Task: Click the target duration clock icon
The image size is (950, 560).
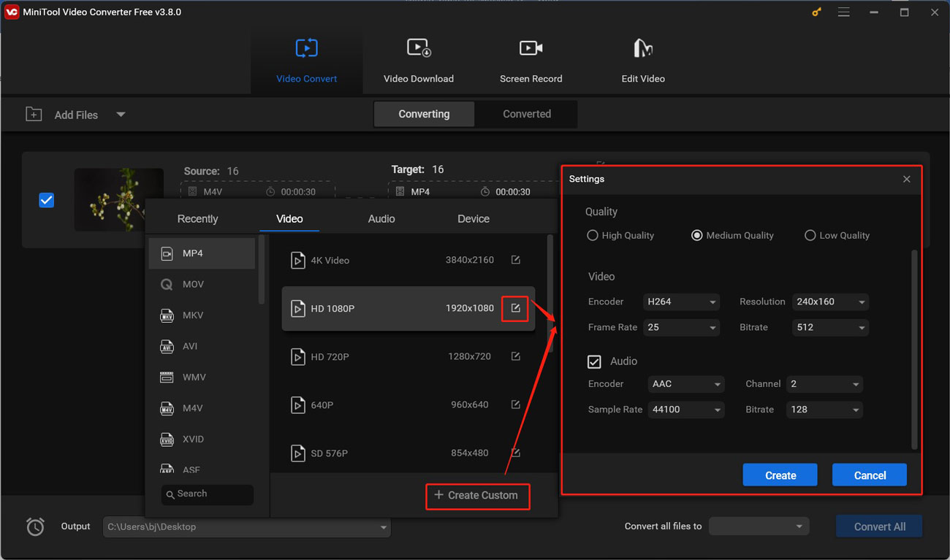Action: 485,192
